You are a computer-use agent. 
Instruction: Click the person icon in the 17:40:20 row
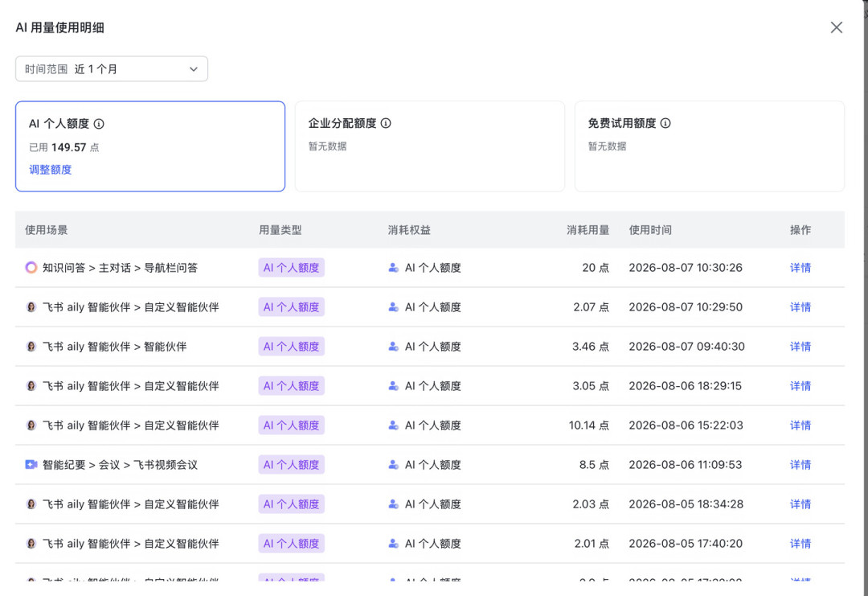tap(394, 544)
